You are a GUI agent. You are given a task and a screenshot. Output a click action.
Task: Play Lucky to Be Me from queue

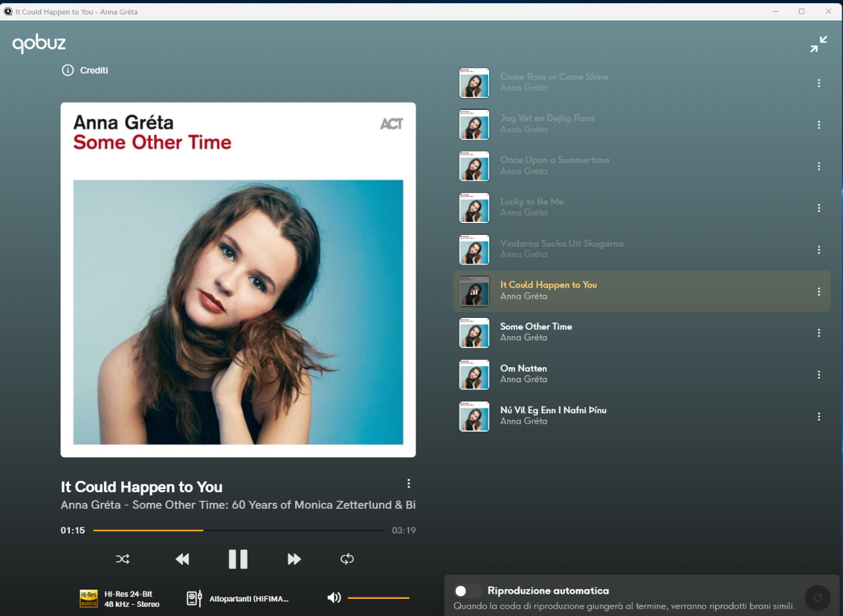(642, 208)
